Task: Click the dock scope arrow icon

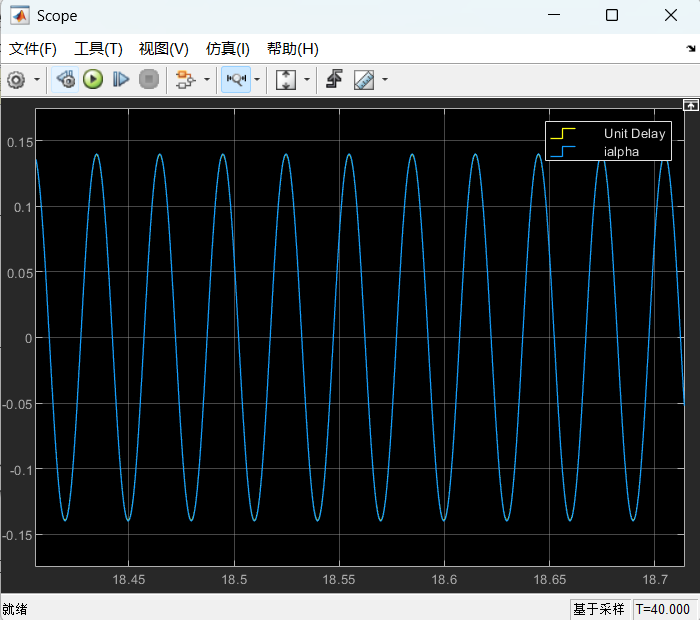Action: pyautogui.click(x=691, y=48)
